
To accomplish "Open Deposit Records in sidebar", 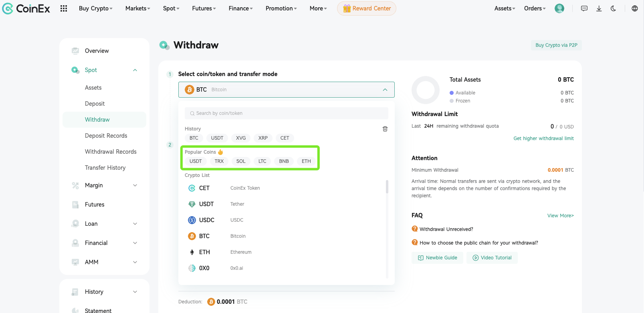I will (x=106, y=136).
